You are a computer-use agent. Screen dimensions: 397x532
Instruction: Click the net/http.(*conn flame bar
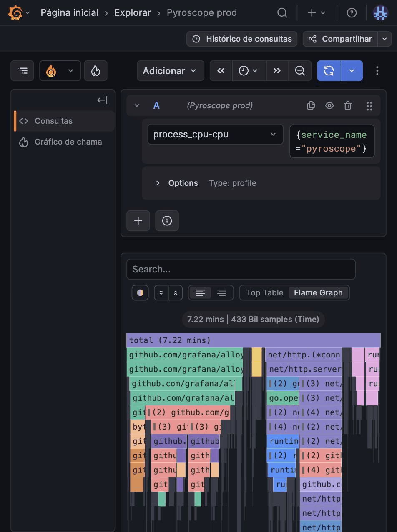coord(304,355)
